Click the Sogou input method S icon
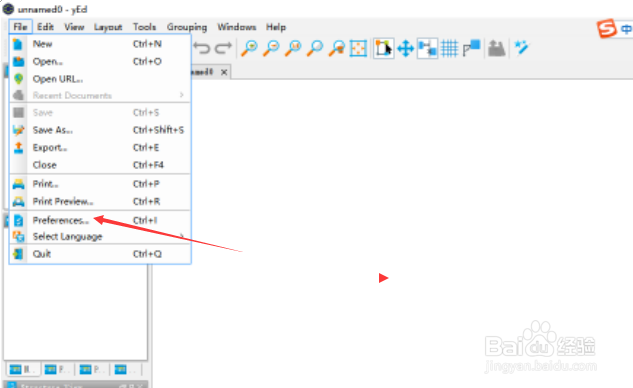The width and height of the screenshot is (633, 388). [x=607, y=29]
